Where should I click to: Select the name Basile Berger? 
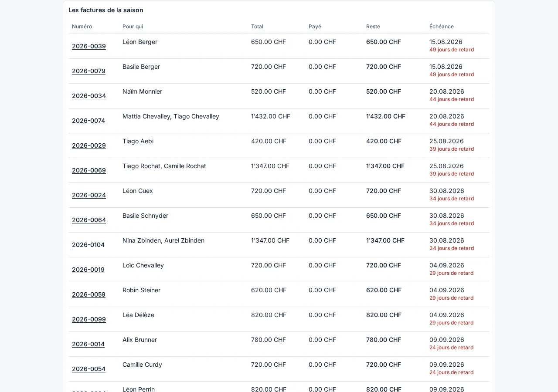click(x=141, y=67)
